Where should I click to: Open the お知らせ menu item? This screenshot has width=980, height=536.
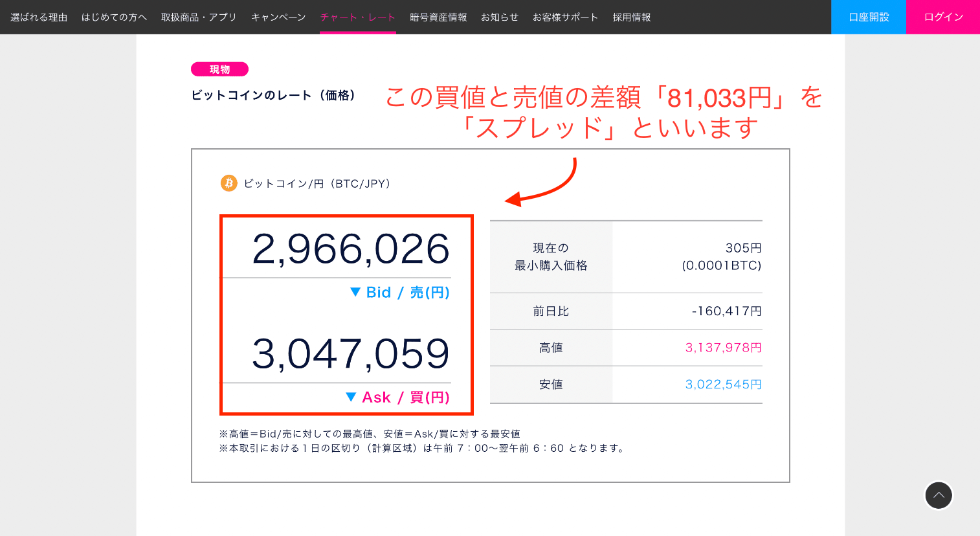pyautogui.click(x=500, y=17)
